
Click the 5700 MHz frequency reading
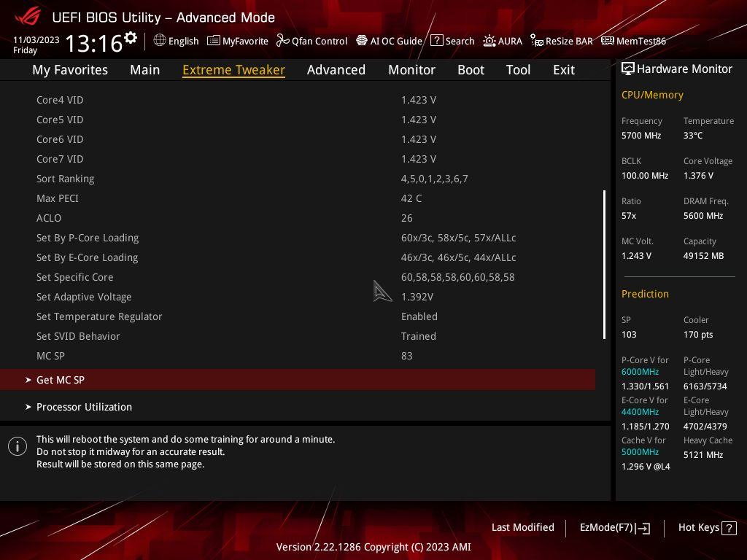point(641,135)
